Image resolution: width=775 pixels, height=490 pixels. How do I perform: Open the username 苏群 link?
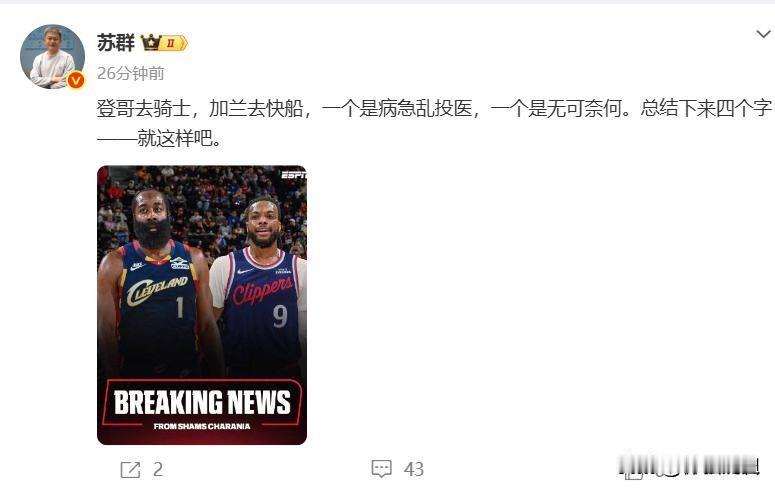pyautogui.click(x=116, y=43)
